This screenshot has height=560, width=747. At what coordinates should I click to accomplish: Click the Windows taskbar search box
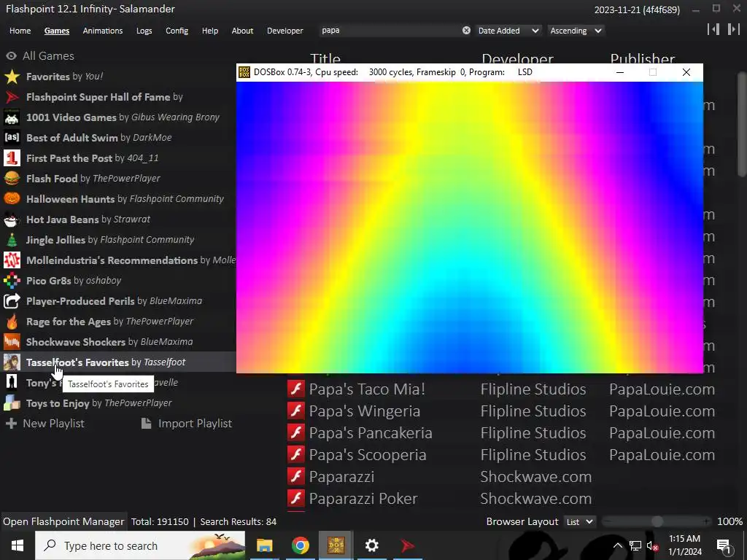(140, 545)
